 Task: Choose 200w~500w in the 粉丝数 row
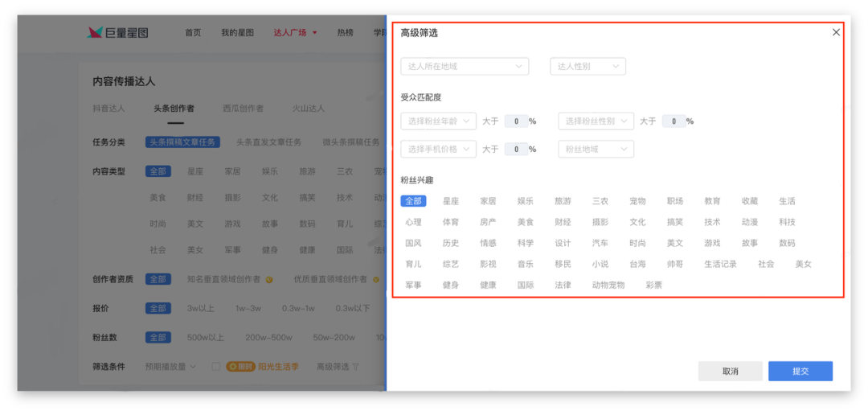[269, 338]
